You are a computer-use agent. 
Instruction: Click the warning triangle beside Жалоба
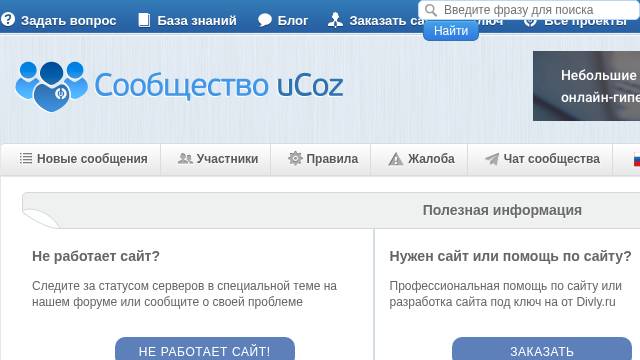[396, 159]
